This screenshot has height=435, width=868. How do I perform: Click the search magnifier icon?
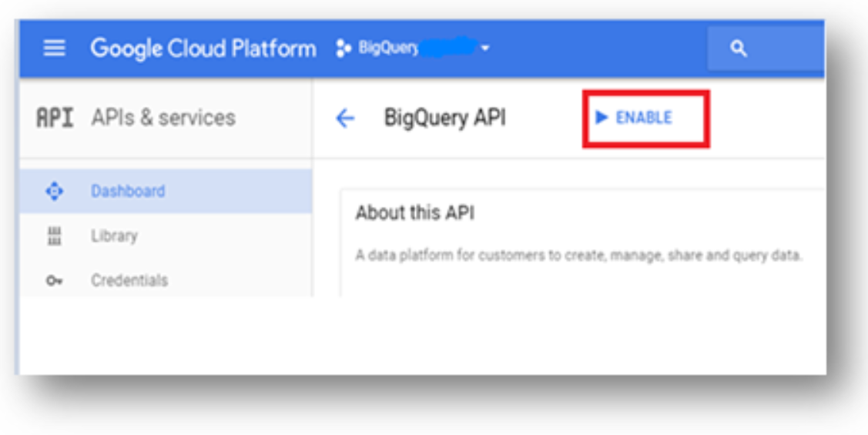pyautogui.click(x=739, y=49)
